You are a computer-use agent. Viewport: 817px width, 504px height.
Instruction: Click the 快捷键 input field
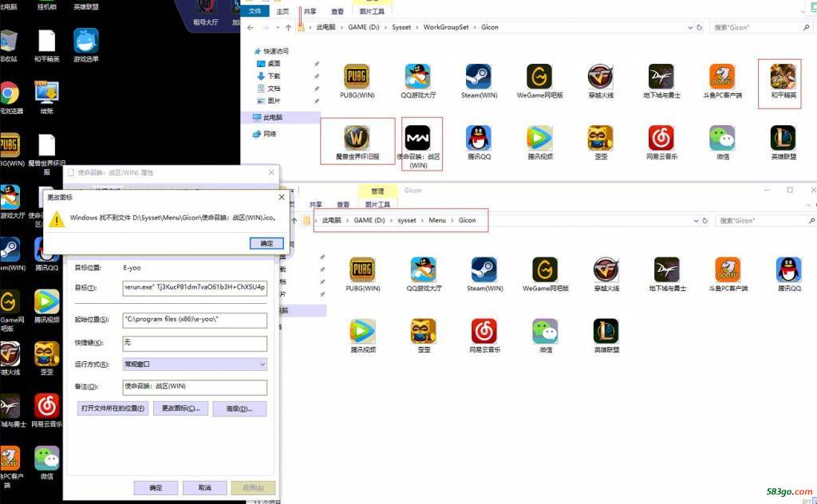[195, 343]
